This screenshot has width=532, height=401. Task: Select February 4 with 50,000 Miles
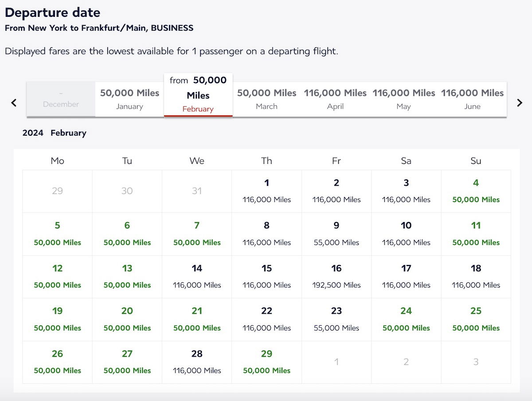(476, 191)
